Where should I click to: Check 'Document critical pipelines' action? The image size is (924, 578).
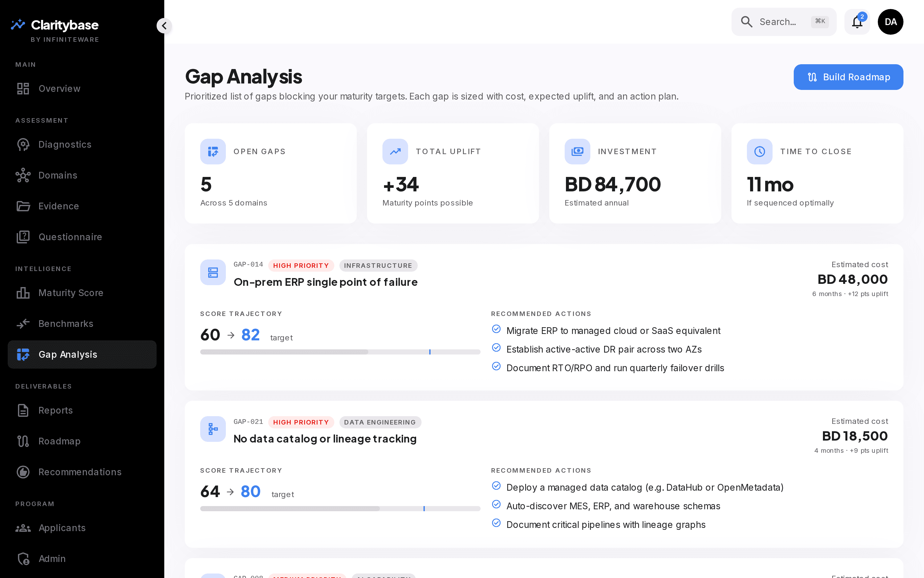(496, 523)
